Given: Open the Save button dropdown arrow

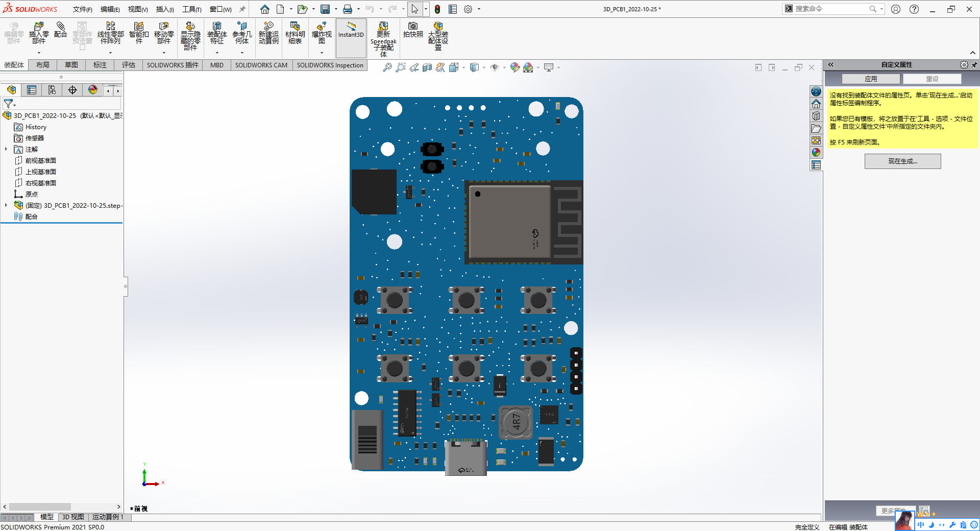Looking at the screenshot, I should 336,9.
